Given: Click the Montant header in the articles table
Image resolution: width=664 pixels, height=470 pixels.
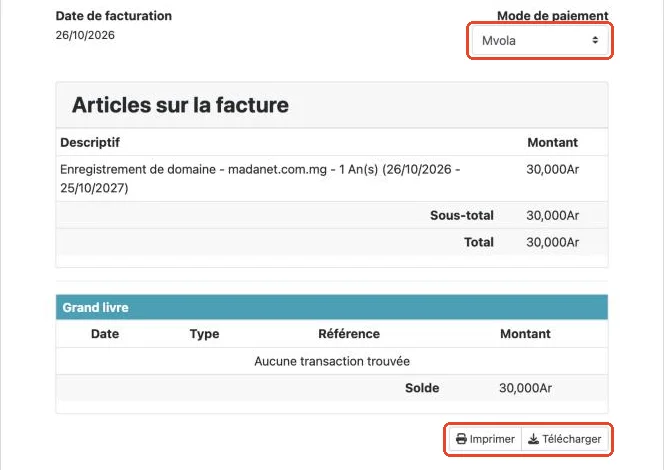Looking at the screenshot, I should tap(553, 142).
